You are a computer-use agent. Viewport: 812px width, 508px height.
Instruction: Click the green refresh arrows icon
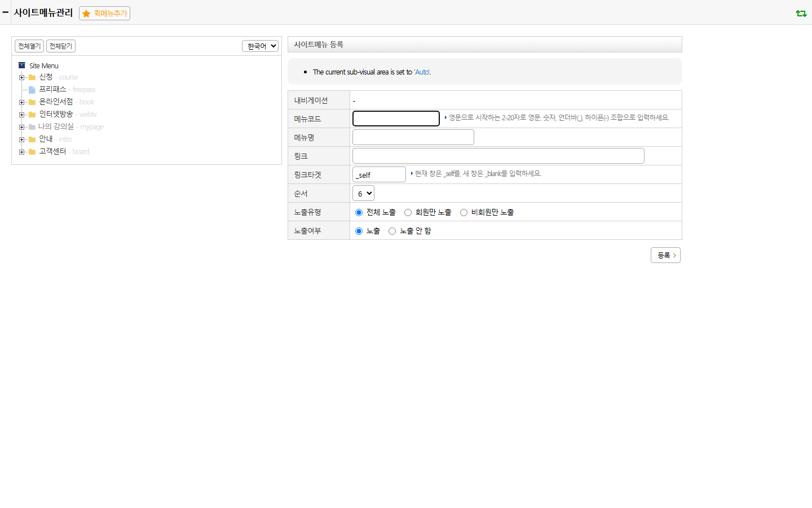[801, 13]
